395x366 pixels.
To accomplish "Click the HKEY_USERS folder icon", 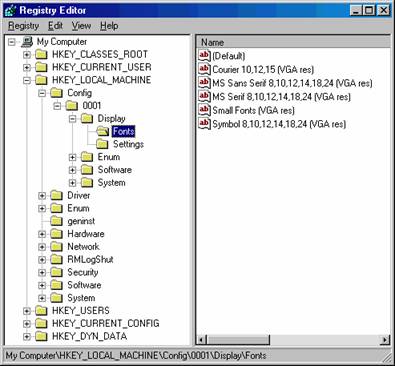I will pyautogui.click(x=41, y=311).
